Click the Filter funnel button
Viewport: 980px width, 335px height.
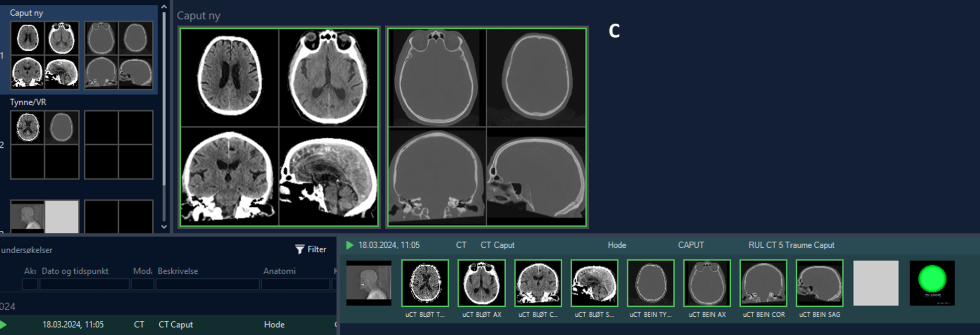[x=311, y=249]
